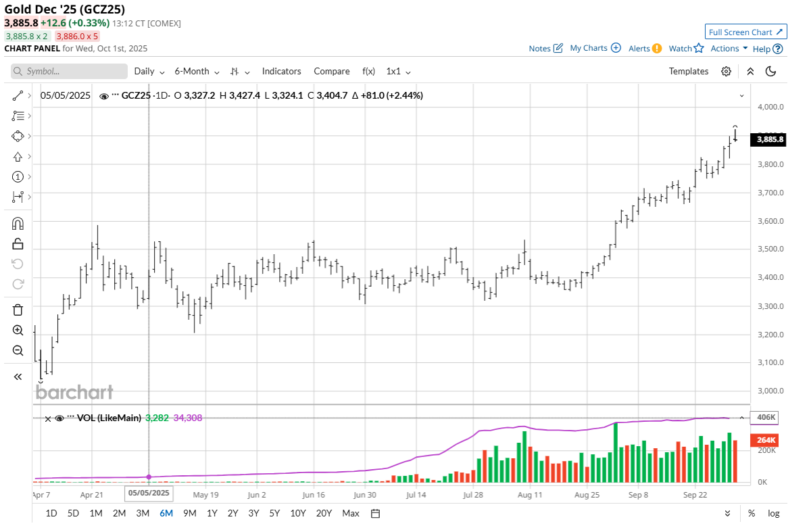
Task: Select the 2Y range tab
Action: (233, 514)
